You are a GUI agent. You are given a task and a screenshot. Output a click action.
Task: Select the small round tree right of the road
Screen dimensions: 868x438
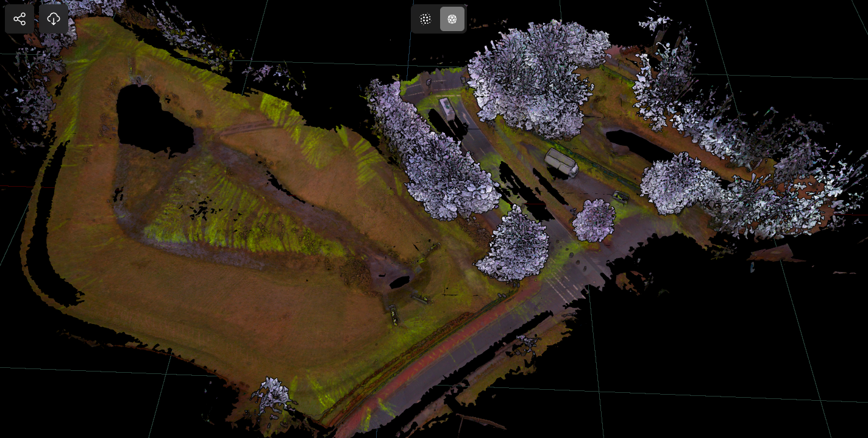pos(594,220)
